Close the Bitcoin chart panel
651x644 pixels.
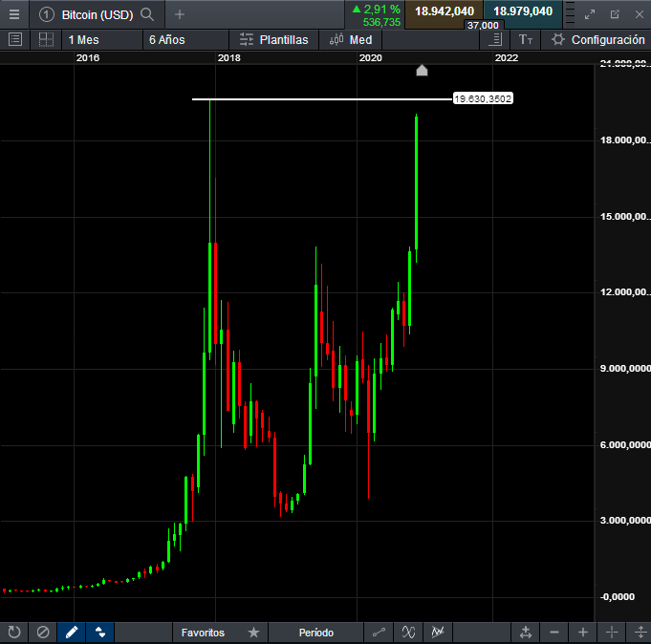640,14
